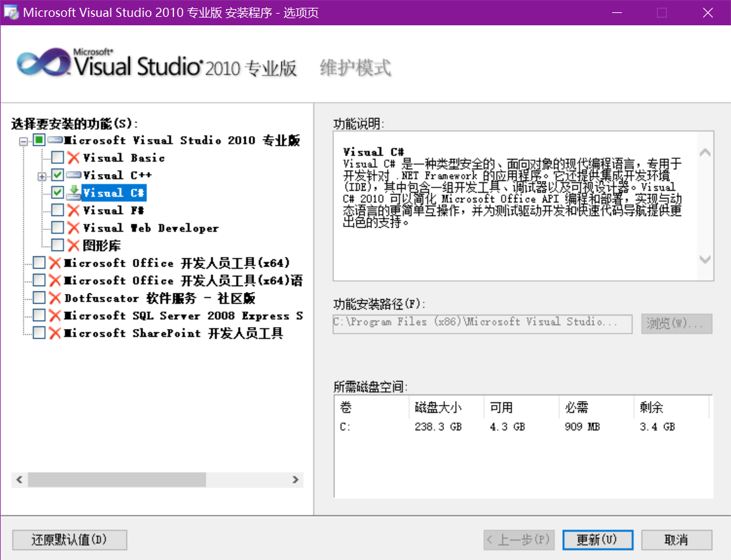Enable the Visual Basic checkbox
731x560 pixels.
58,158
